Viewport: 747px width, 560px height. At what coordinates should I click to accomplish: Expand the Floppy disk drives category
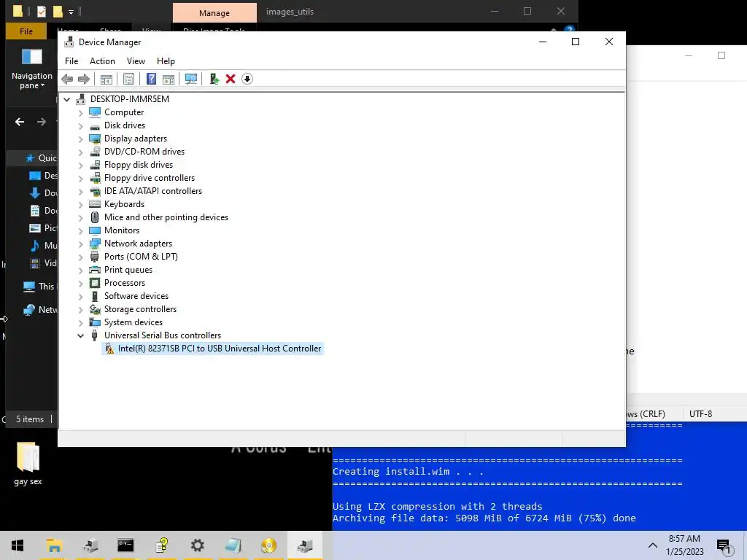click(80, 166)
